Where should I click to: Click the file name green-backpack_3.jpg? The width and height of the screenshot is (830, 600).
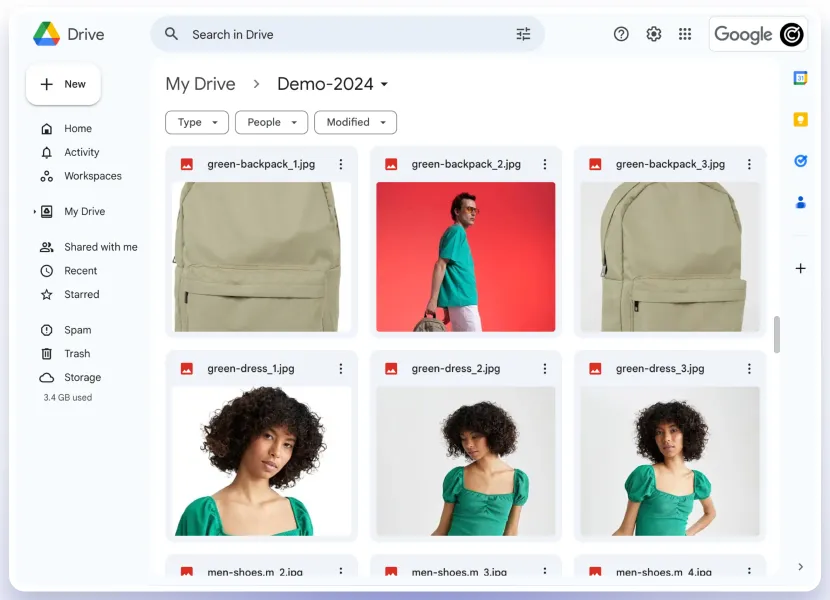point(670,164)
